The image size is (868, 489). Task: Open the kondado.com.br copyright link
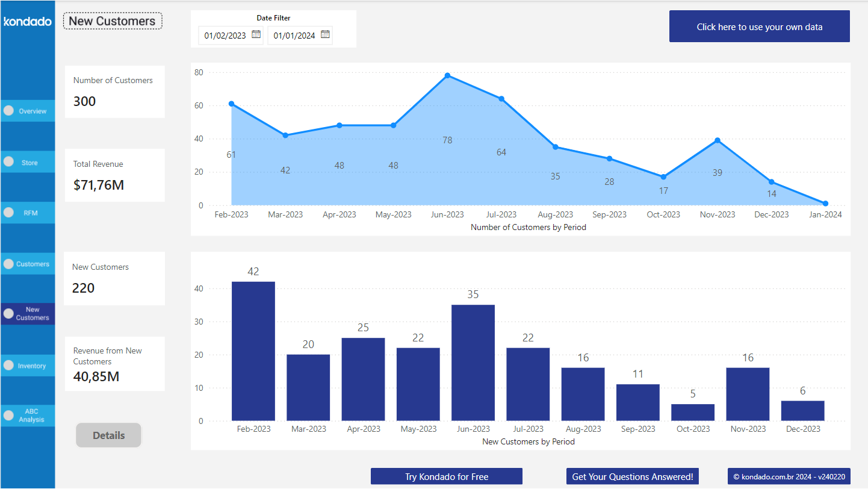789,476
